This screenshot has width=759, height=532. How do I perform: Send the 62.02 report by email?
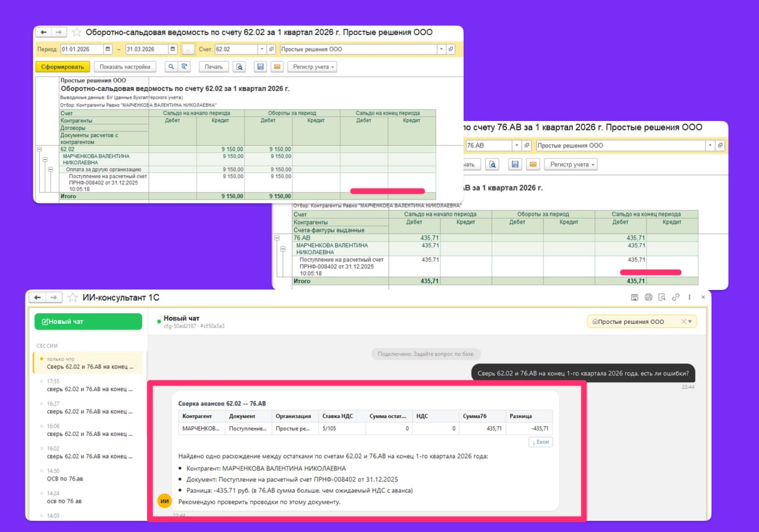277,67
